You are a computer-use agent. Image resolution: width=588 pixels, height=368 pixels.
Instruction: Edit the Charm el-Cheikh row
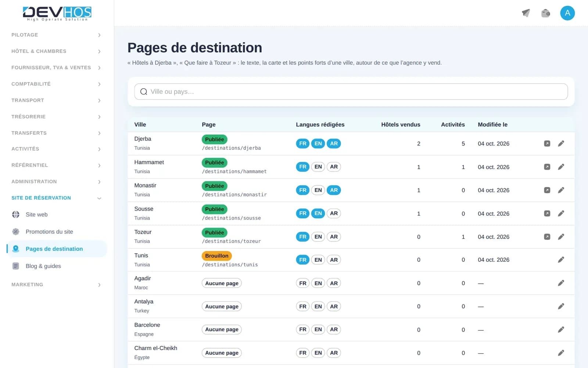click(x=561, y=353)
